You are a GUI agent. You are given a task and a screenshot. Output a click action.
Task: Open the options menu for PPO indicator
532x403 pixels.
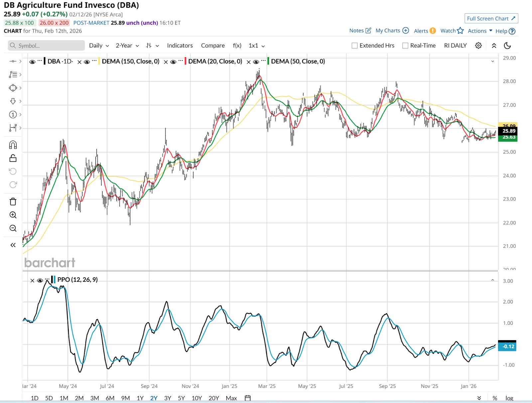pos(47,280)
